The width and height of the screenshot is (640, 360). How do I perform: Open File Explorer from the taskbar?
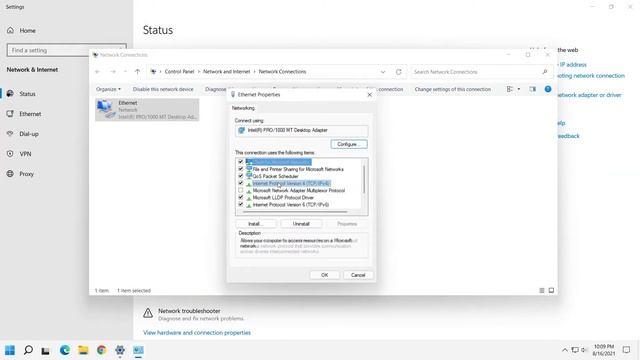[83, 350]
